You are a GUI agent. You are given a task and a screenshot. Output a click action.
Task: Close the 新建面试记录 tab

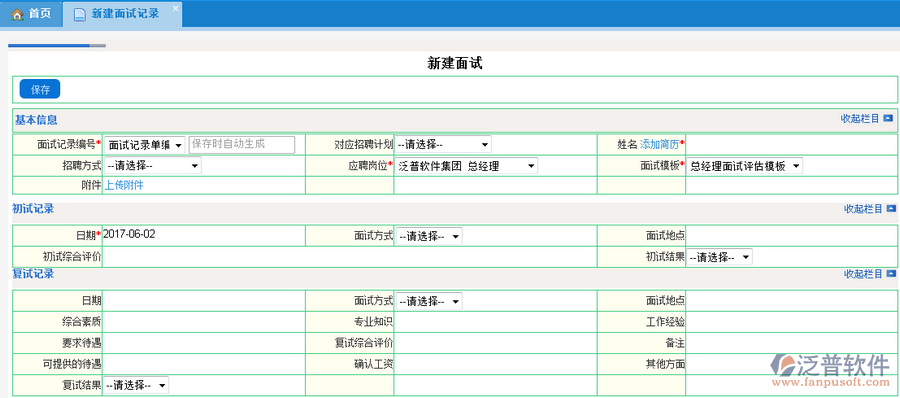tap(175, 8)
